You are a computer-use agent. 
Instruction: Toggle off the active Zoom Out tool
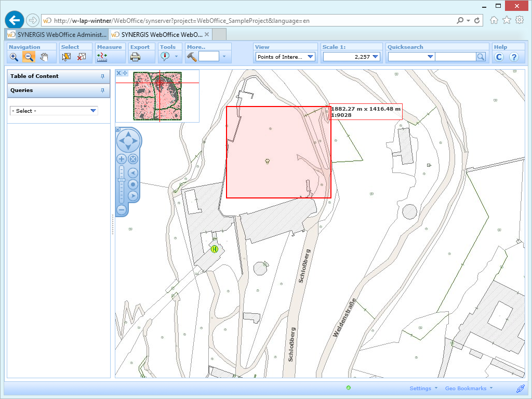[x=29, y=57]
